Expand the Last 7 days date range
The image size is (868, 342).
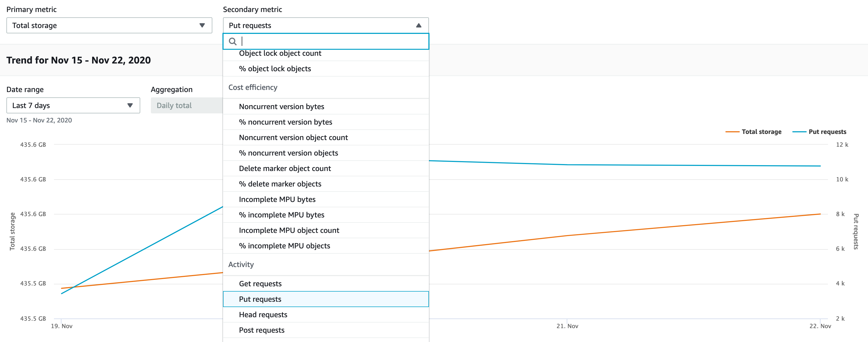[x=73, y=106]
